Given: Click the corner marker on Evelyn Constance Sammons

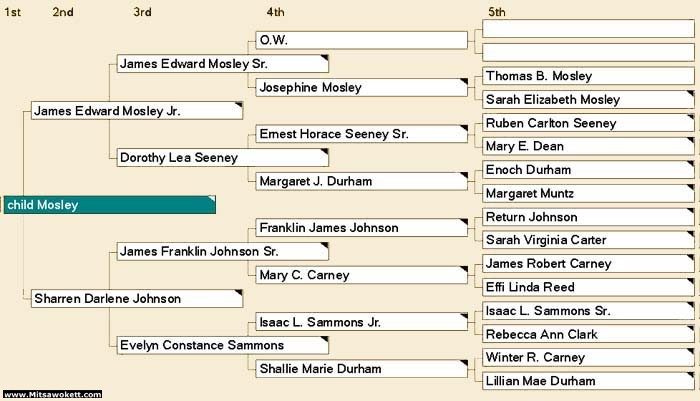Looking at the screenshot, I should [x=325, y=339].
